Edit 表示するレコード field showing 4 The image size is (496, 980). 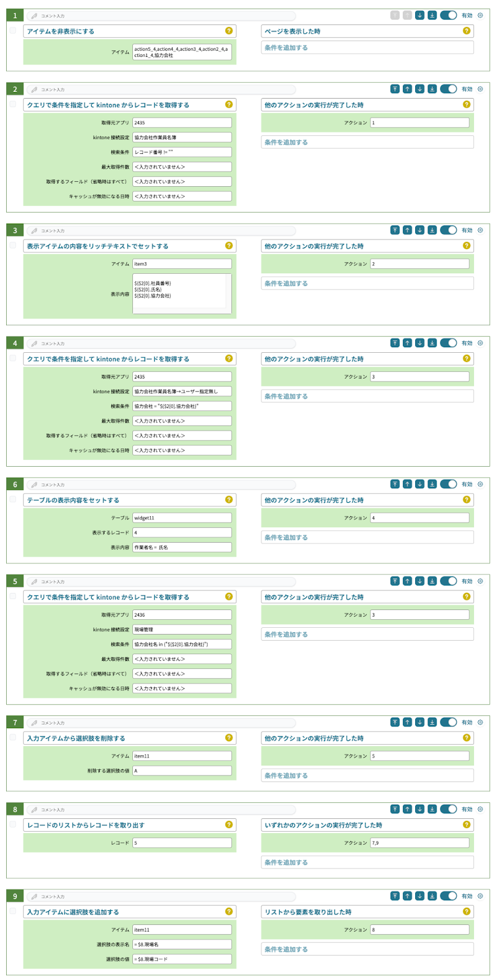[x=182, y=532]
